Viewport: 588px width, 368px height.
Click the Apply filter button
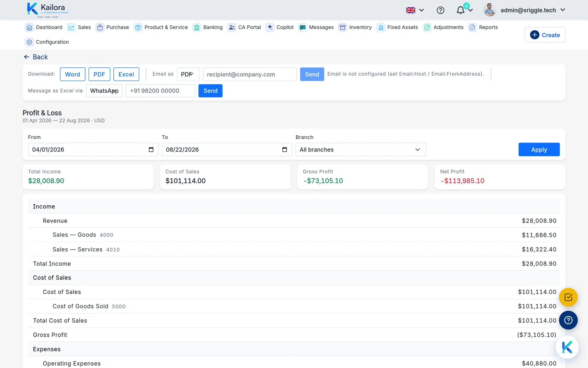[x=539, y=150]
